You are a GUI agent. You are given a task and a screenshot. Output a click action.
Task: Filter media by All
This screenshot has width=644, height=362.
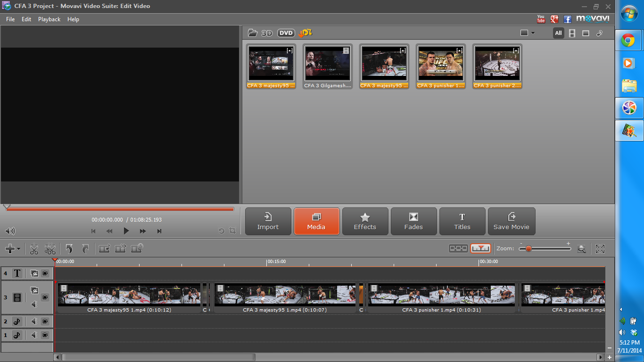click(x=558, y=33)
